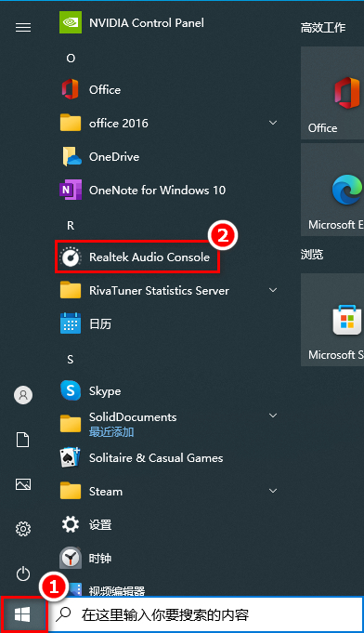This screenshot has height=633, width=364.
Task: Click the search magnifier icon in taskbar
Action: (63, 614)
